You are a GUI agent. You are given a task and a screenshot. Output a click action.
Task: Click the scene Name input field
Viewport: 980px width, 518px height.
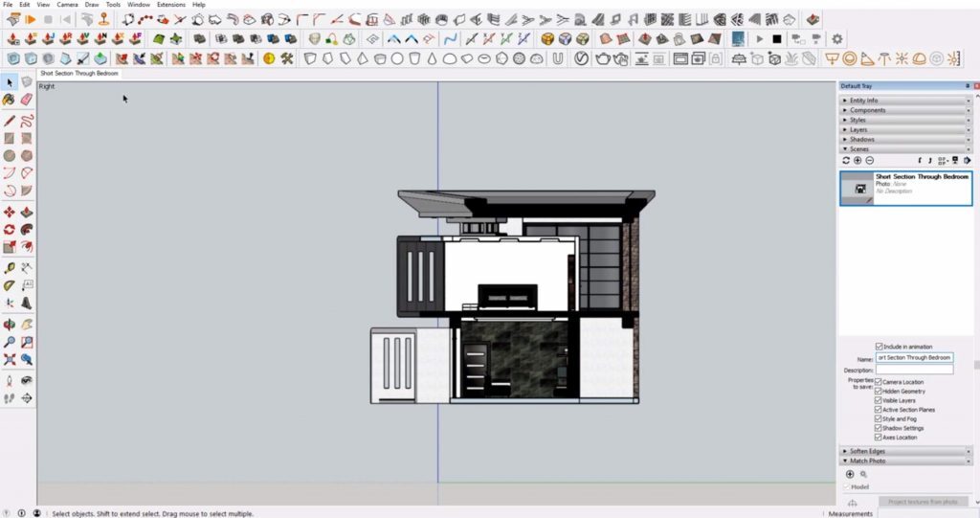click(914, 358)
